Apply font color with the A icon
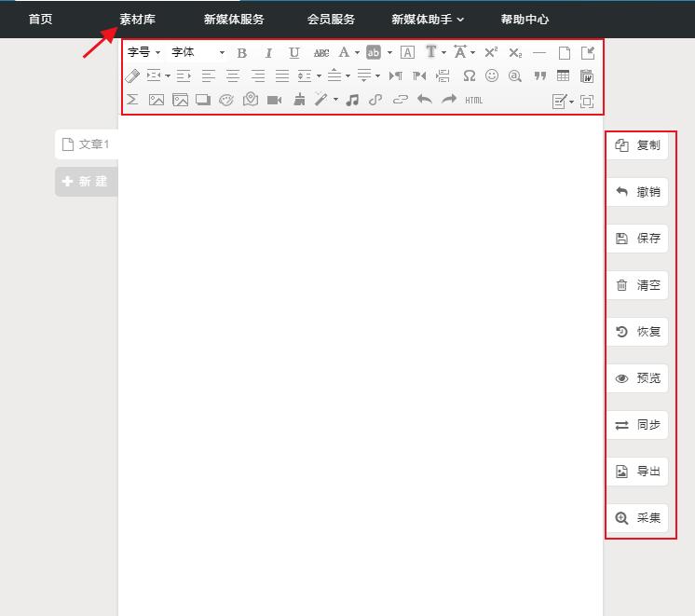The image size is (695, 616). click(x=344, y=52)
